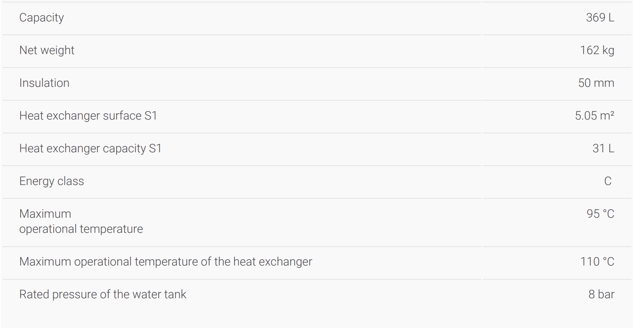Click the Heat exchanger capacity S1 label
The height and width of the screenshot is (328, 644).
coord(90,148)
